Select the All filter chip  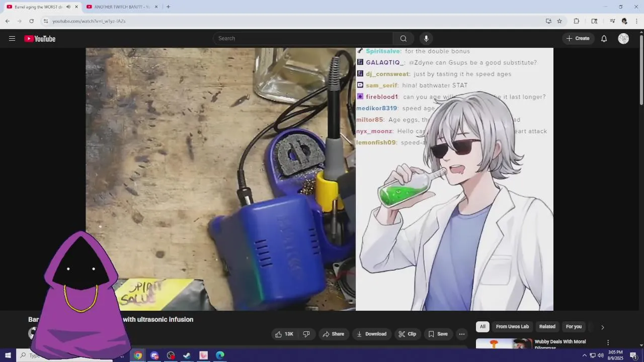482,327
